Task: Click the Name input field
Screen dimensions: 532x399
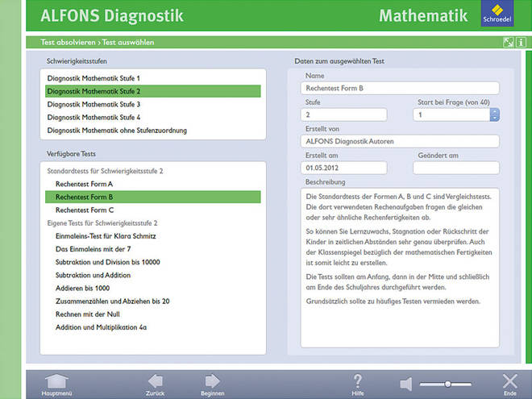Action: [x=400, y=88]
